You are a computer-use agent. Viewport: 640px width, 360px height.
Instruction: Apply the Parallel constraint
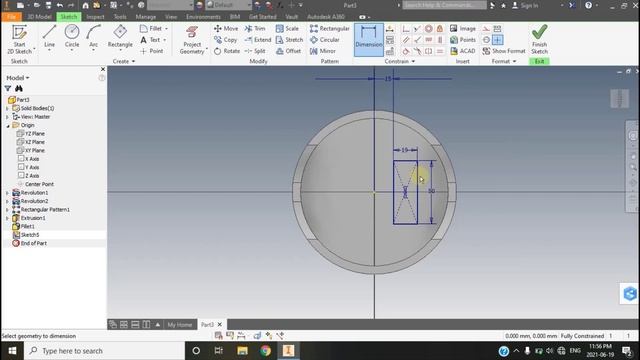406,40
